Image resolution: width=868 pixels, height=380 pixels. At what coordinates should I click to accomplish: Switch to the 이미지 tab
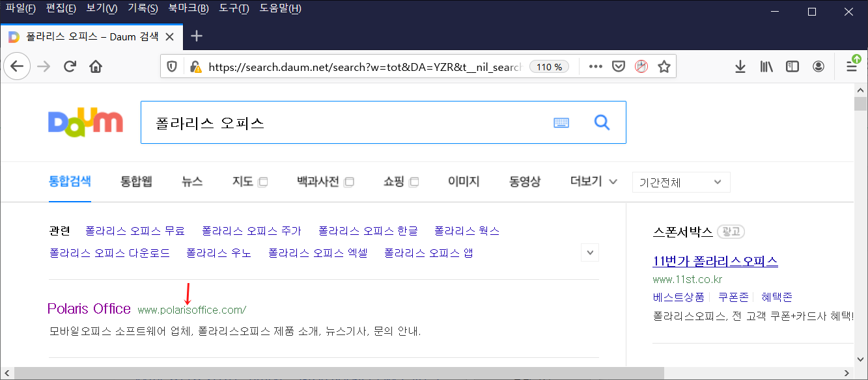pos(464,182)
